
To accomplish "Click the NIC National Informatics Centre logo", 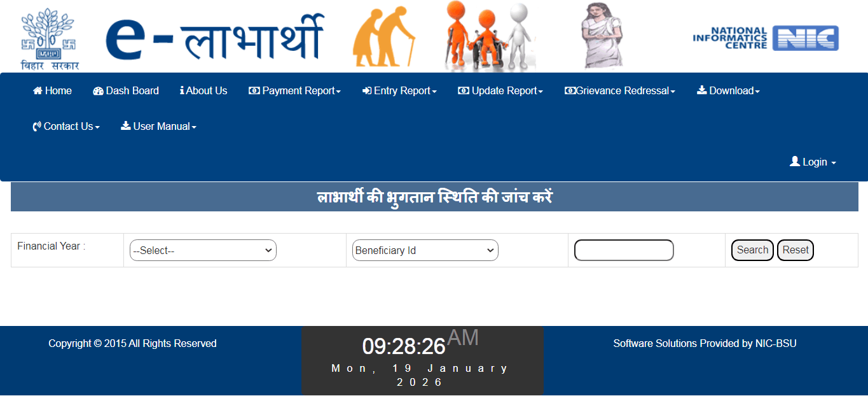I will [765, 37].
